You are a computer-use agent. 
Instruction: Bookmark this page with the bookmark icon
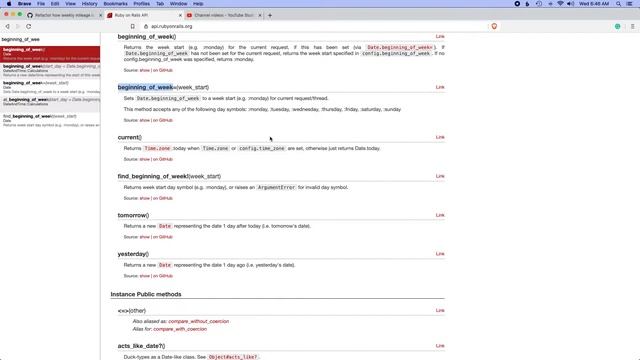tap(132, 26)
